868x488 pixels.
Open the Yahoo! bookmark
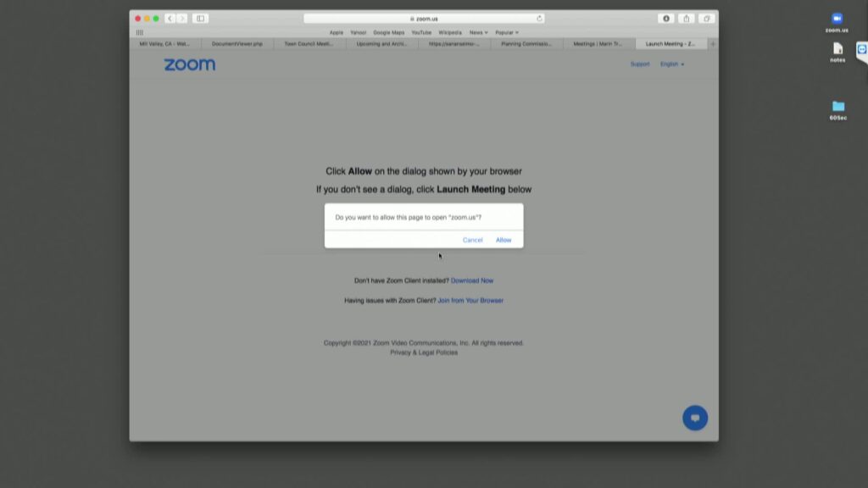coord(359,33)
